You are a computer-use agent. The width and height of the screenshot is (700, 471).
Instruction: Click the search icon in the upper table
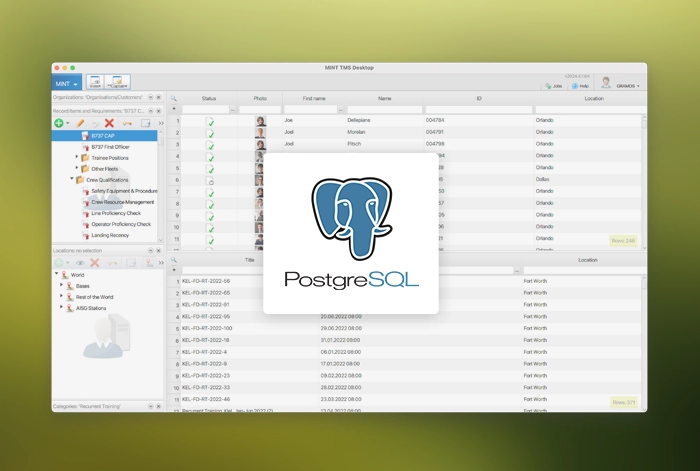tap(174, 99)
